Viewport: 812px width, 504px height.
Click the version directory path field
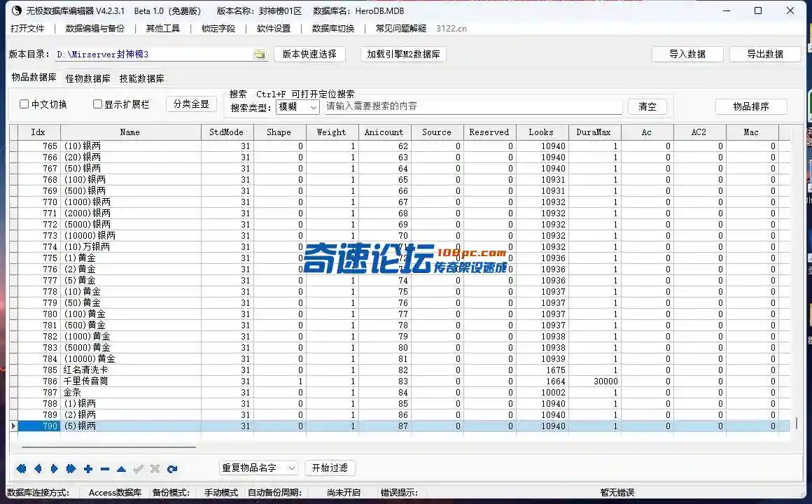click(154, 55)
